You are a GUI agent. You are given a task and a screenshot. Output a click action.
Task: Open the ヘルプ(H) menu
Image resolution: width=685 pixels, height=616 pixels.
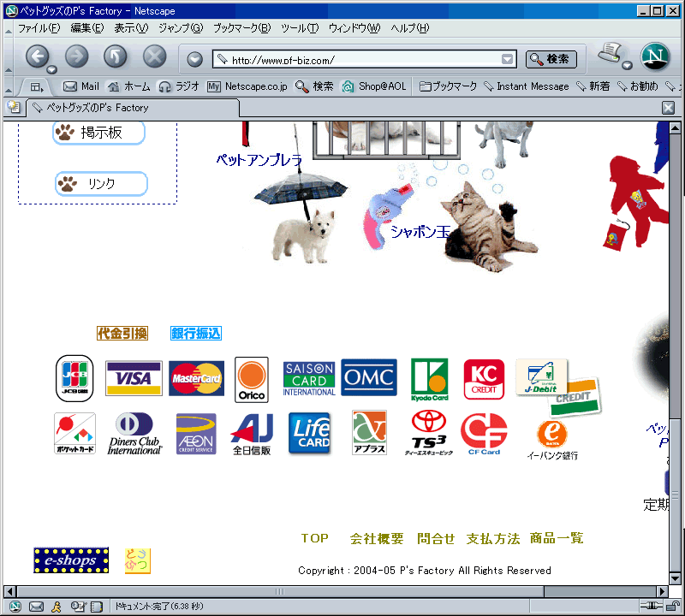pos(410,28)
